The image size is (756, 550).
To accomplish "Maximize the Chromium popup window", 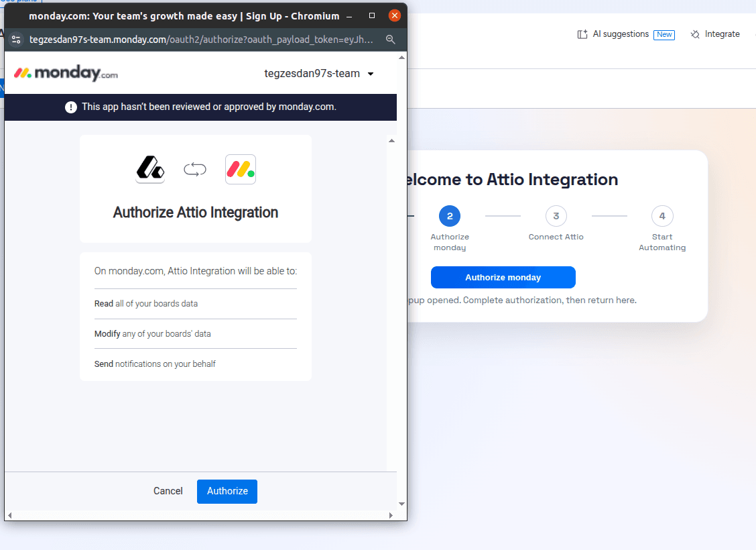I will [372, 16].
